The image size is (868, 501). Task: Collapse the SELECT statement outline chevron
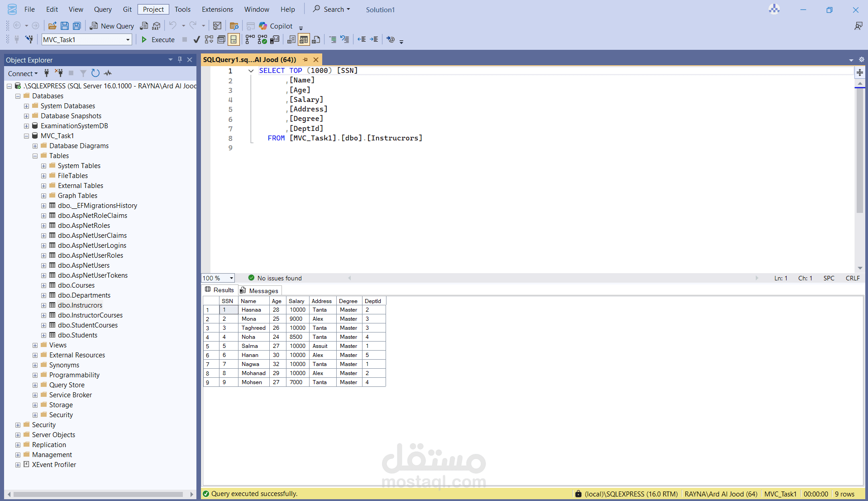point(251,71)
